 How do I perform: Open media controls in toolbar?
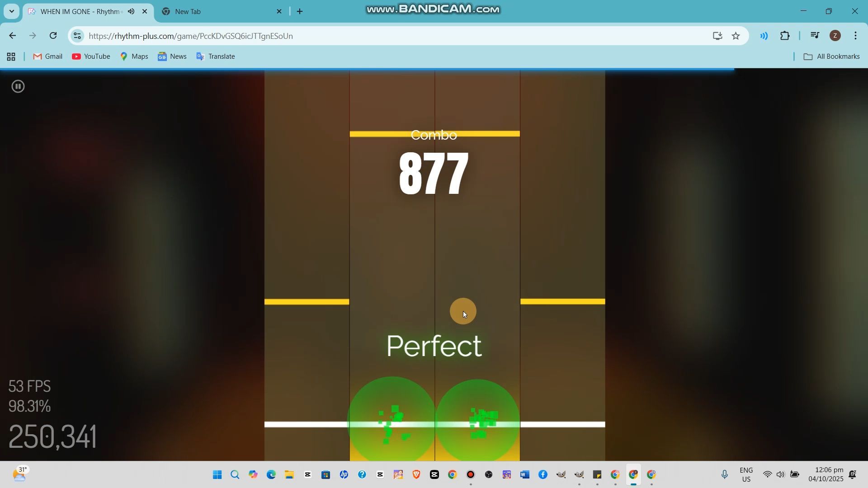815,36
